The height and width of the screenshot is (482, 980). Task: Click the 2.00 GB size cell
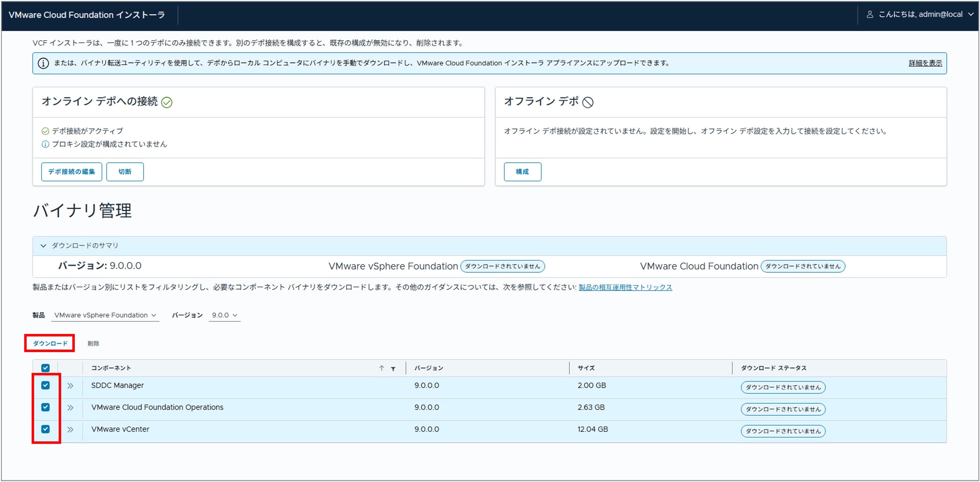591,385
